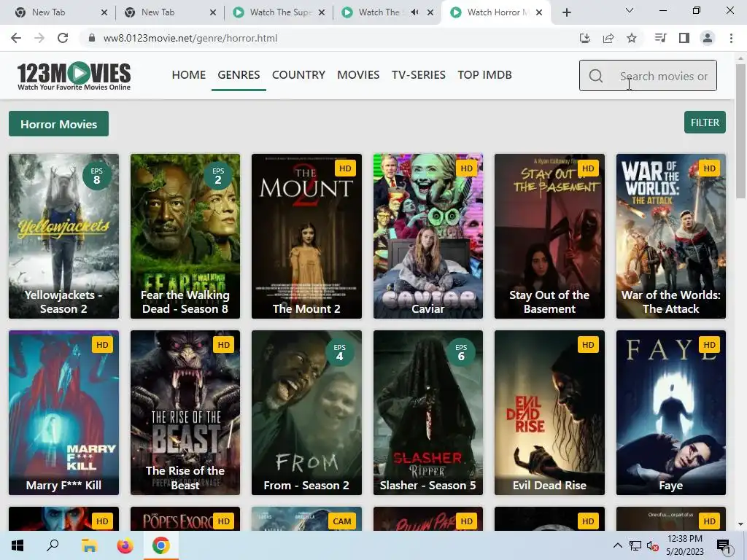Open Evil Dead Rise movie poster

pos(550,413)
